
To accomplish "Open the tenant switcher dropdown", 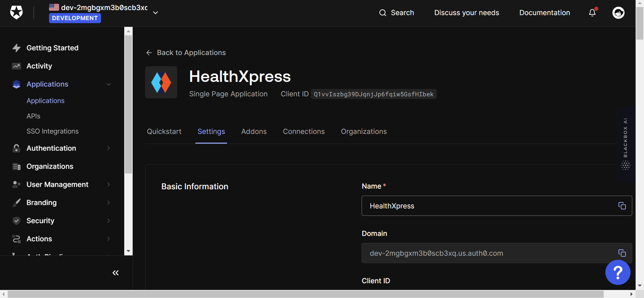I will [x=155, y=13].
